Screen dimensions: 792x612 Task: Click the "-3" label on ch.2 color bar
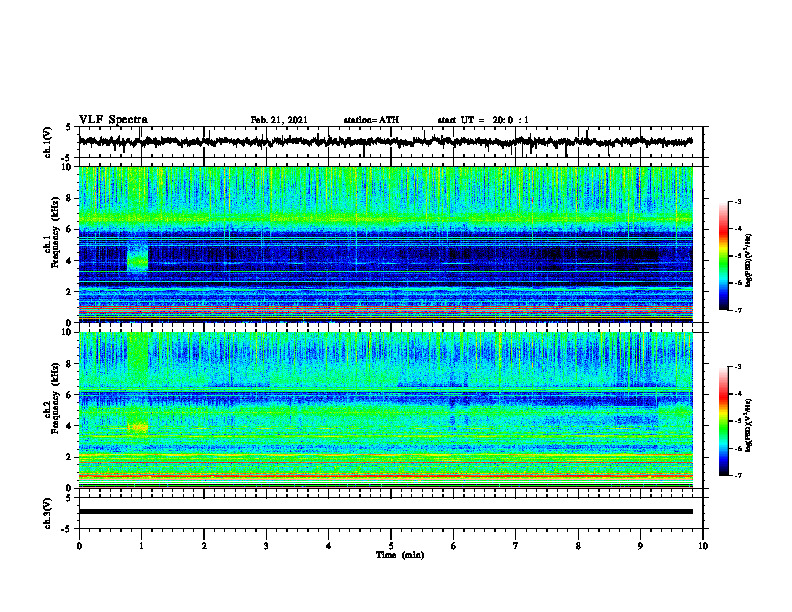[737, 367]
